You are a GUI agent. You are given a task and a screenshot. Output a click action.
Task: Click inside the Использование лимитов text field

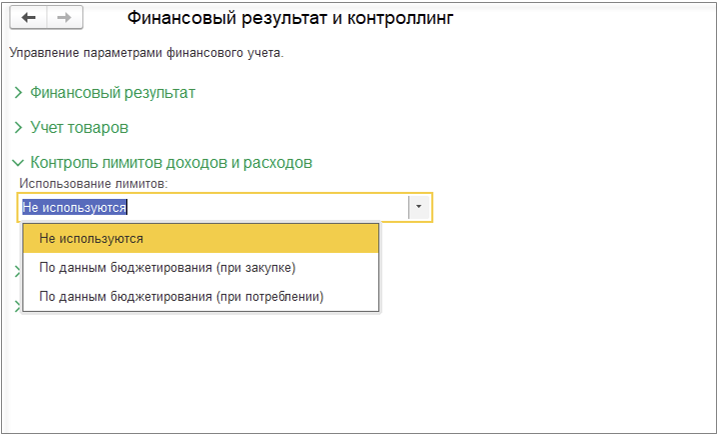click(270, 207)
